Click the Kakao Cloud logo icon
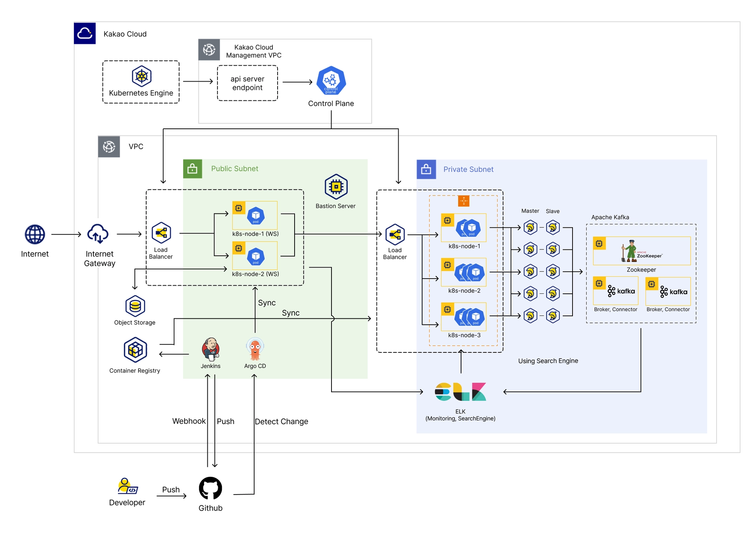Viewport: 756px width, 534px height. [85, 33]
